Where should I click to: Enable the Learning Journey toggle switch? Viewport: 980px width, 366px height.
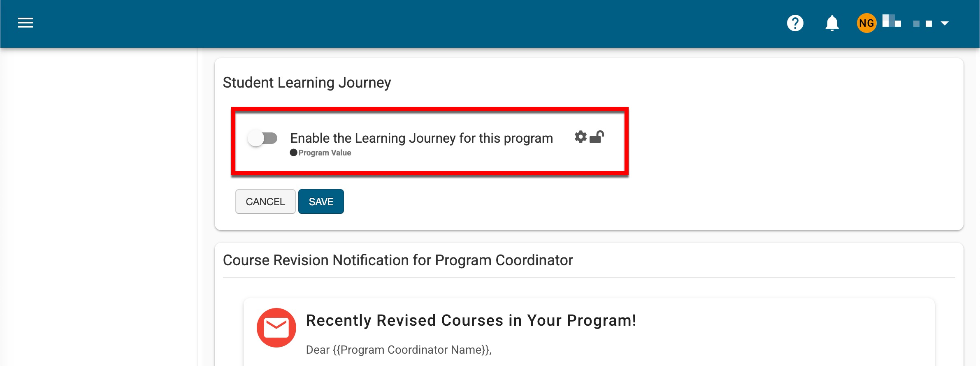262,138
